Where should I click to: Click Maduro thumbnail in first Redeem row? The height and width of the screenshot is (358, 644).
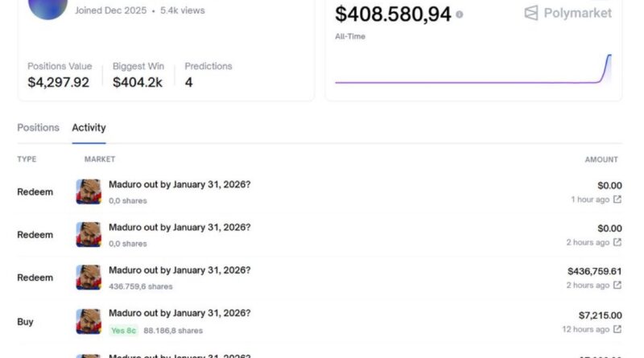[89, 191]
